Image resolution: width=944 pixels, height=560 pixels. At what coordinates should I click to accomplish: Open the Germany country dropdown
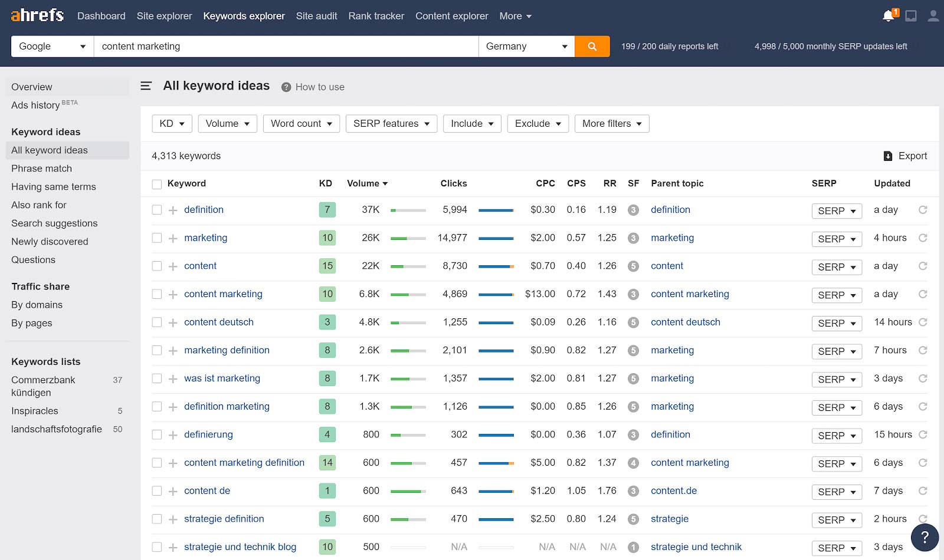[x=527, y=46]
